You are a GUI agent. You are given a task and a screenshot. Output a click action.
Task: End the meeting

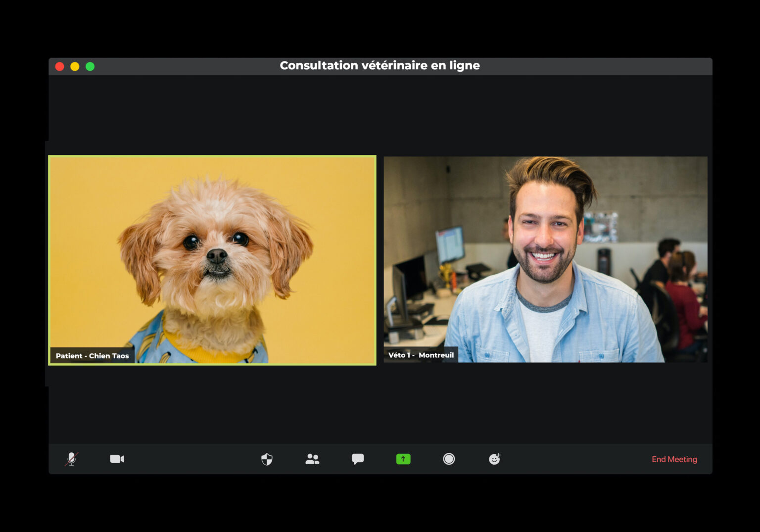click(674, 459)
